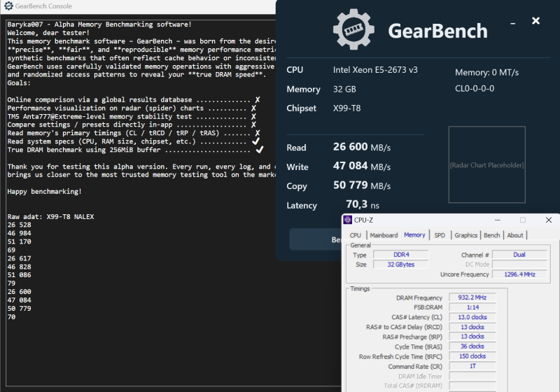
Task: Click the 'Raw adat: X99-T8 NALEX' console line
Action: tap(50, 217)
